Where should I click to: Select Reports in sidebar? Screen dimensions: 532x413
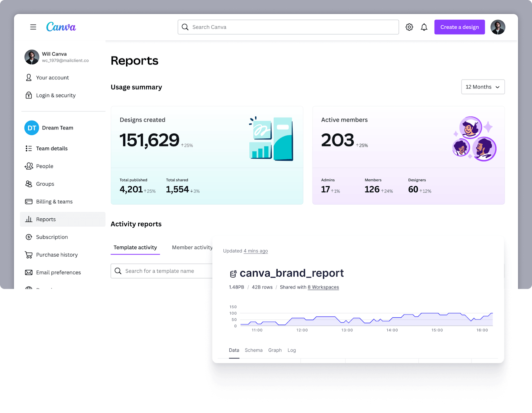[63, 219]
